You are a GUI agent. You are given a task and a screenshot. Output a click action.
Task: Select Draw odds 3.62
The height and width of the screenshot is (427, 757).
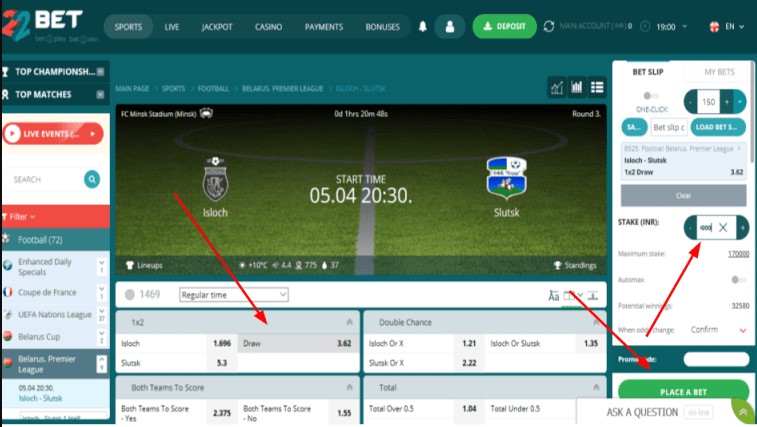click(x=297, y=343)
